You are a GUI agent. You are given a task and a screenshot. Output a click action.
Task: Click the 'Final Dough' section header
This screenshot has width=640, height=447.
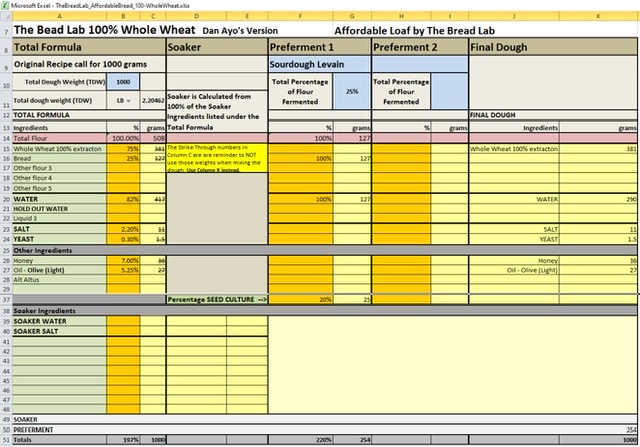pos(553,47)
